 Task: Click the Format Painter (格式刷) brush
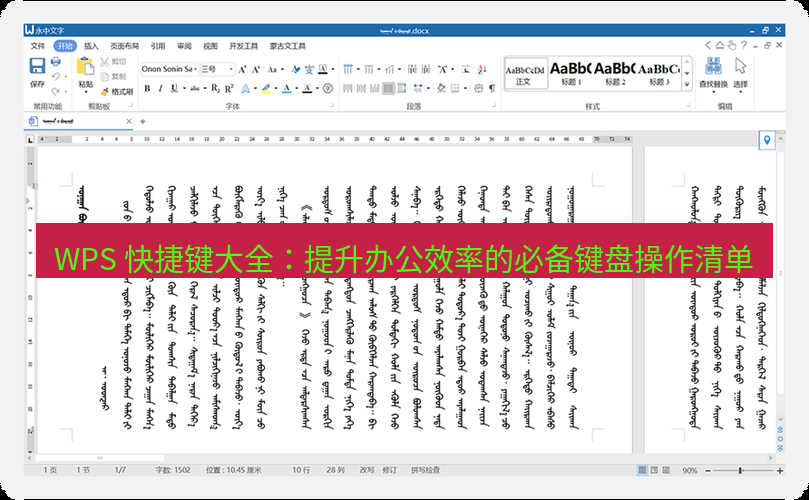coord(105,91)
